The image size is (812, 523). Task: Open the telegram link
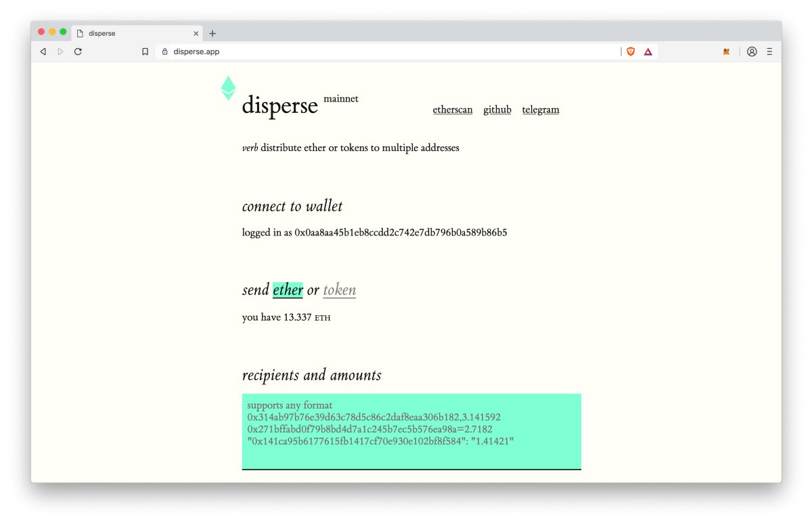pyautogui.click(x=541, y=110)
